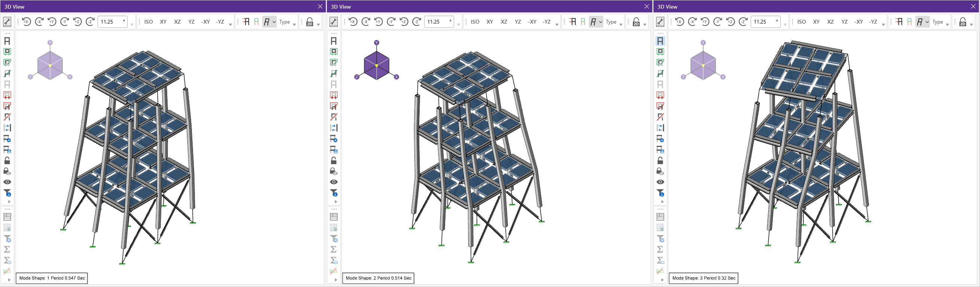Image resolution: width=980 pixels, height=287 pixels.
Task: Select the YZ view in the left panel
Action: 192,22
